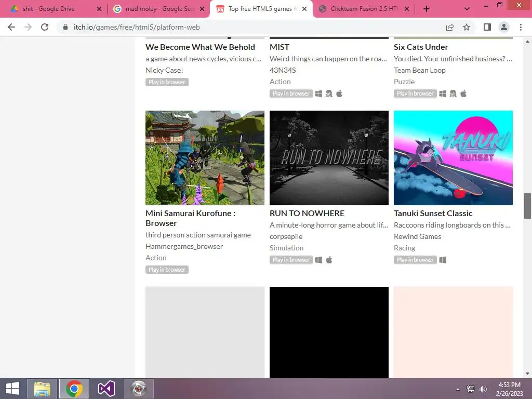Visit Hammergames_browser author page

pos(184,246)
